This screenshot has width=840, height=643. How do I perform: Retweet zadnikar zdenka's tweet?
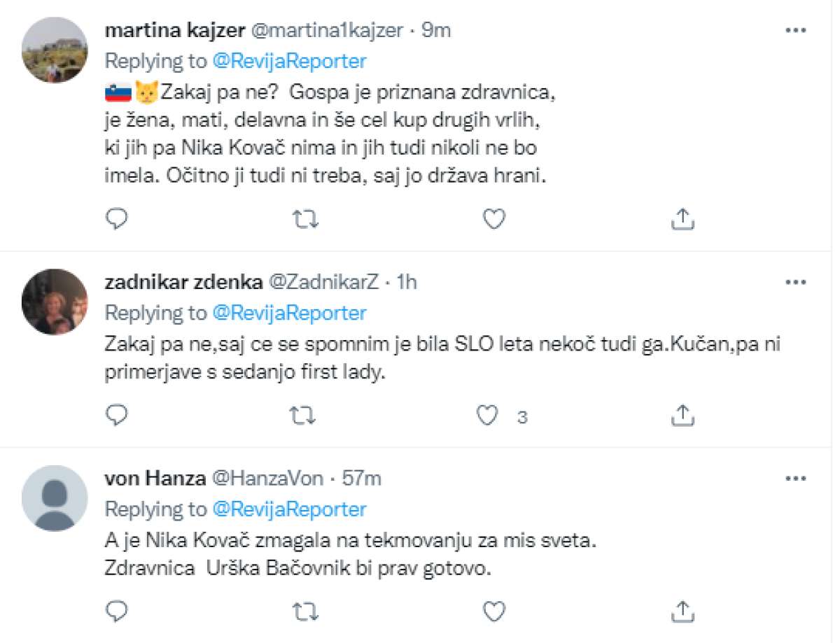(304, 416)
